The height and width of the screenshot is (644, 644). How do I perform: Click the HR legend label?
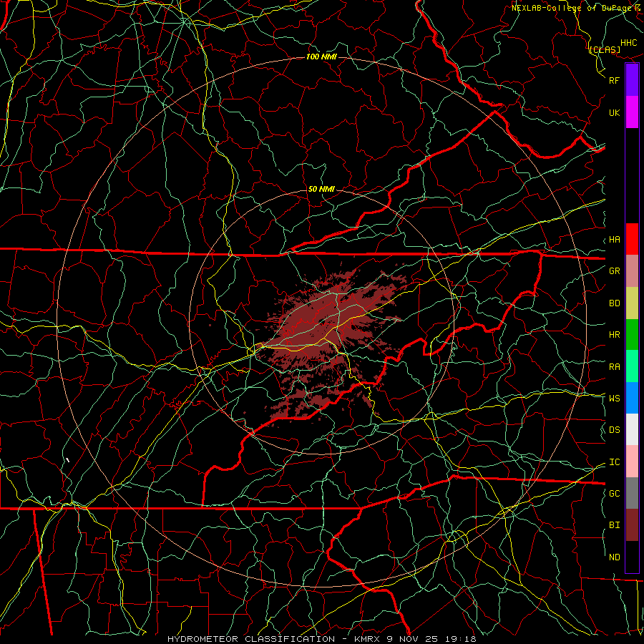pyautogui.click(x=614, y=334)
